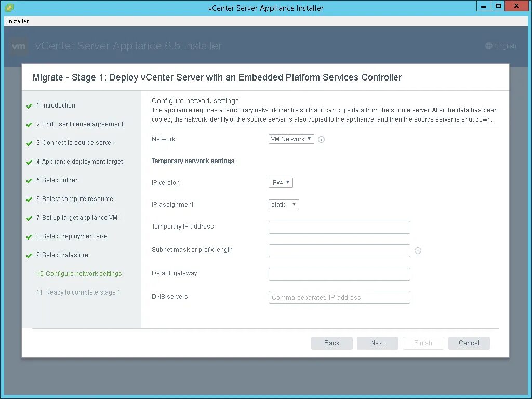Click the info icon beside Subnet mask field
Image resolution: width=532 pixels, height=399 pixels.
[x=418, y=251]
